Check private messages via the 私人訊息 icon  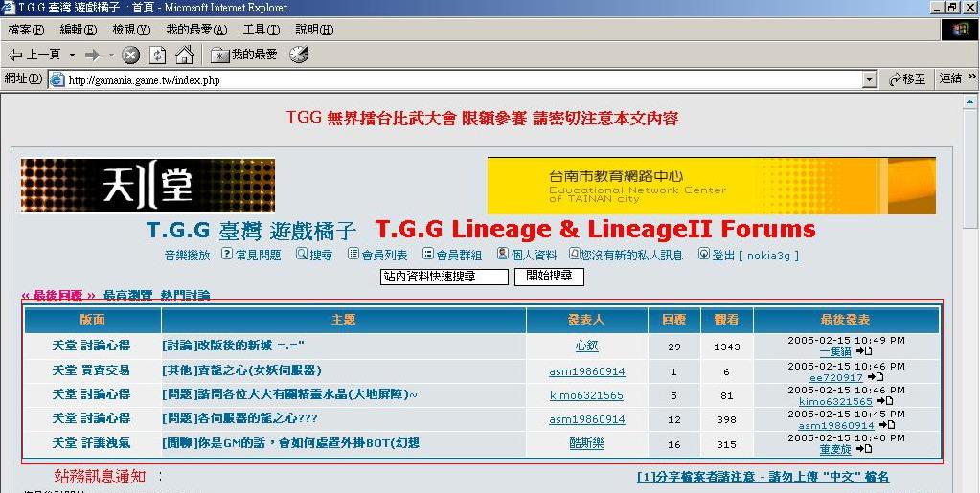575,254
